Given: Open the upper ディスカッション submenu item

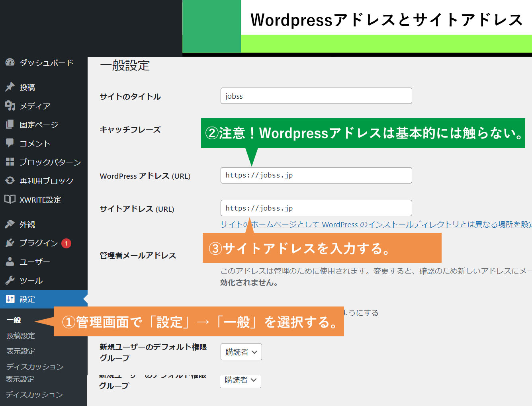Looking at the screenshot, I should click(35, 367).
